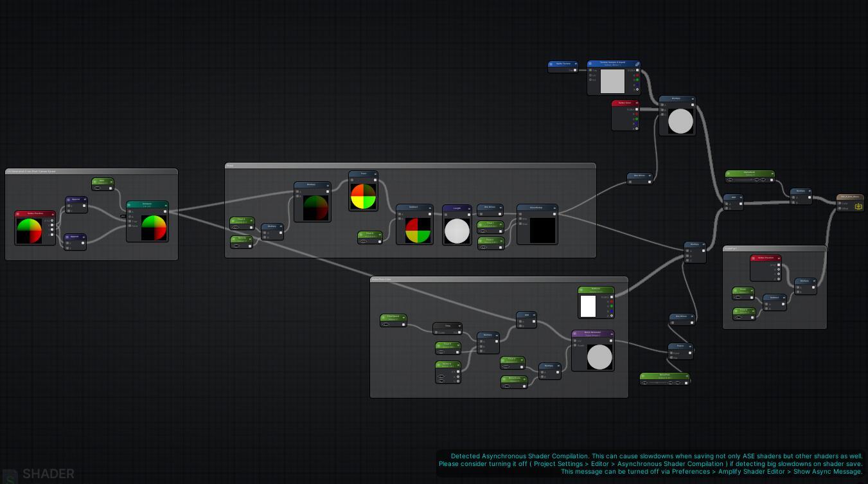Click the output port of the teal Compare node
Screen dimensions: 868x484
pyautogui.click(x=165, y=211)
